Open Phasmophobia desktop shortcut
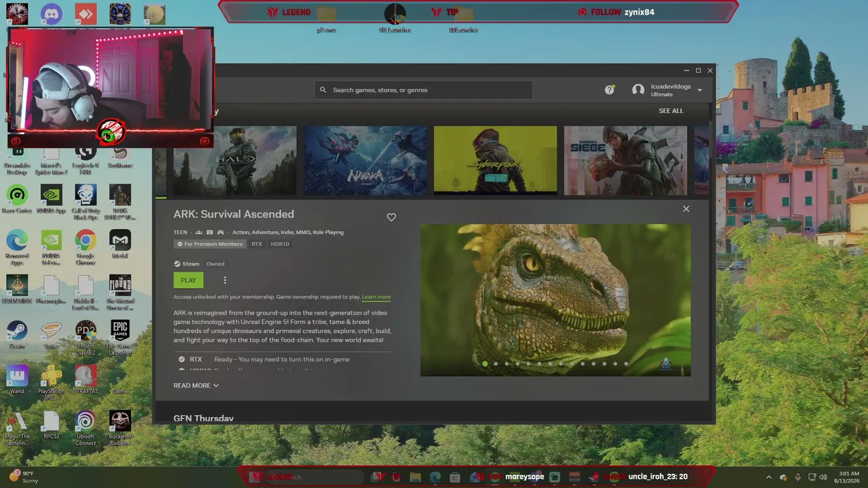The height and width of the screenshot is (488, 868). coord(52,290)
